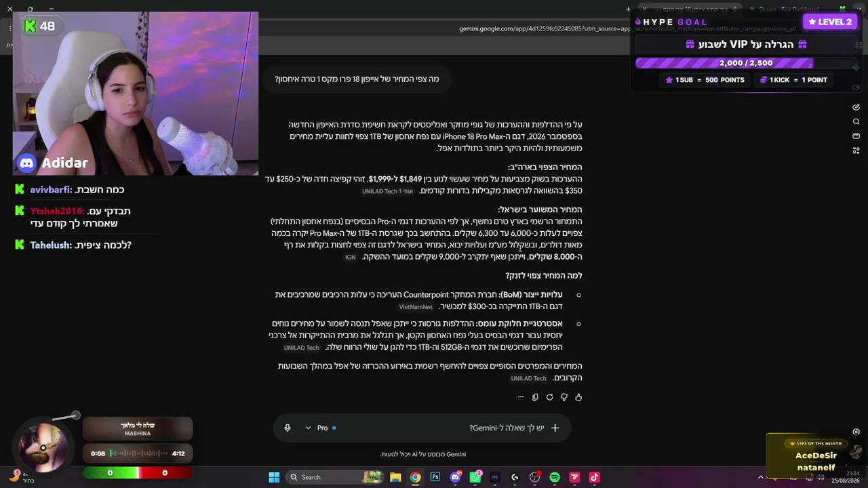Open Google Chrome from the taskbar

pos(415,477)
